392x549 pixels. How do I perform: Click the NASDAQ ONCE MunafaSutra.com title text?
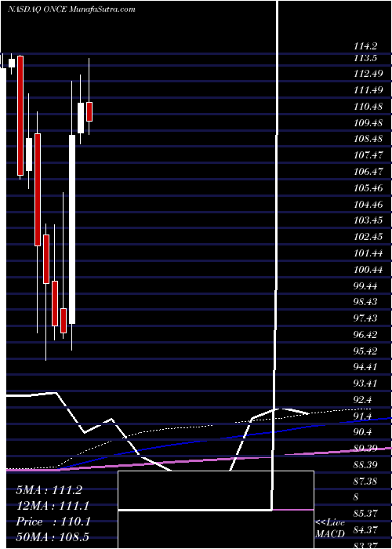(71, 9)
